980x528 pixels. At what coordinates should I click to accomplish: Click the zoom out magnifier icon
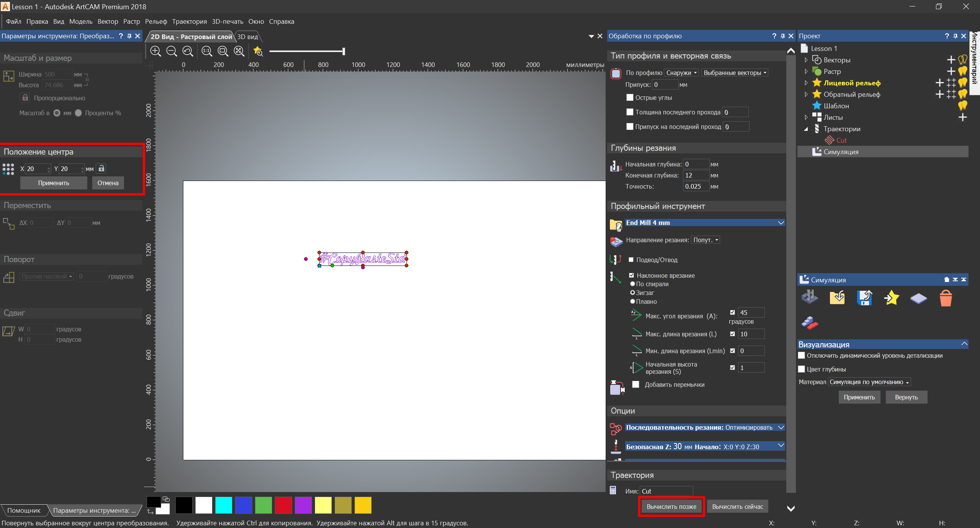point(171,51)
